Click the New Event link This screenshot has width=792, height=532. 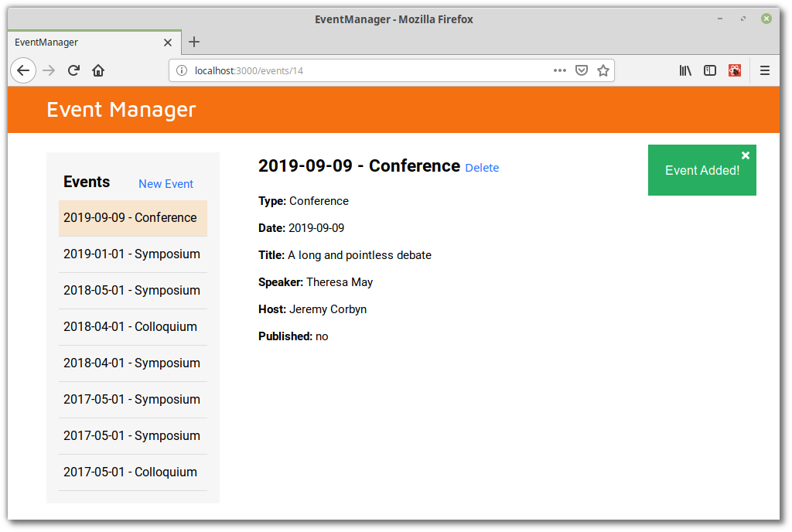(166, 184)
